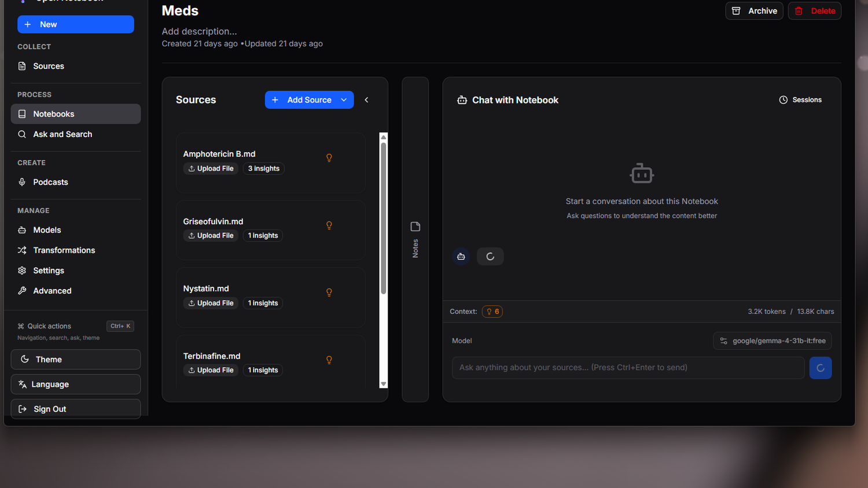Click Upload File badge under Terbinafine.md
The image size is (868, 488).
pos(211,371)
